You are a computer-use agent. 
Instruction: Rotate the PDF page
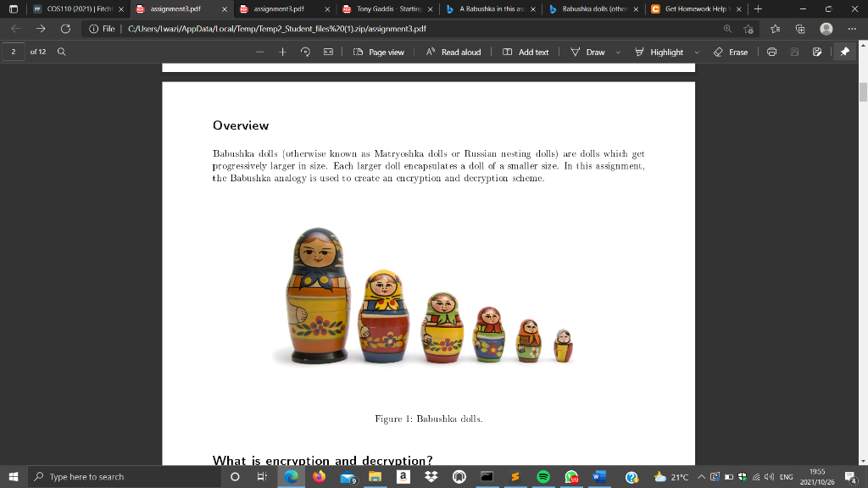305,52
